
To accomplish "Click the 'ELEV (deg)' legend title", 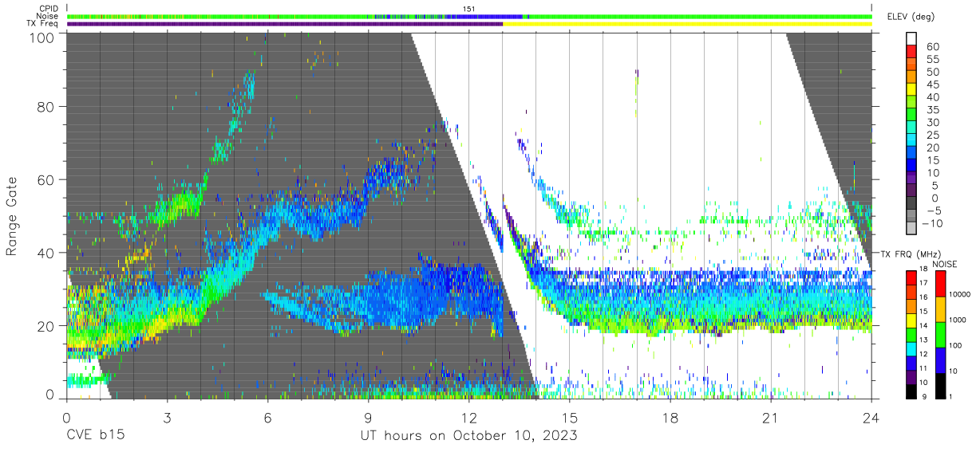I will [x=911, y=17].
